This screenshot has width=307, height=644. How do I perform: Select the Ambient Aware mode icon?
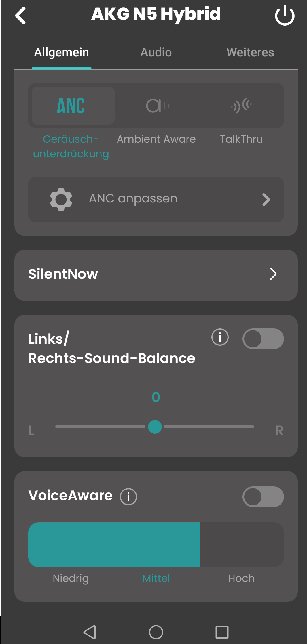(157, 106)
